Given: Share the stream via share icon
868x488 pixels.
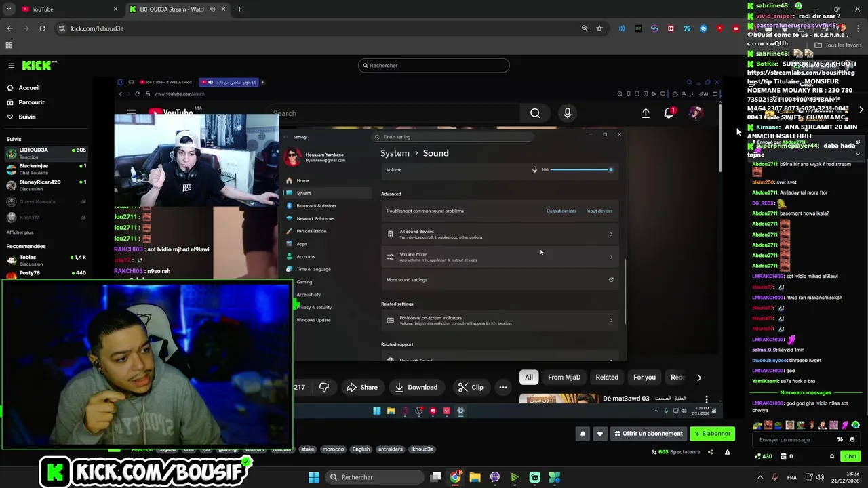Looking at the screenshot, I should click(x=711, y=452).
